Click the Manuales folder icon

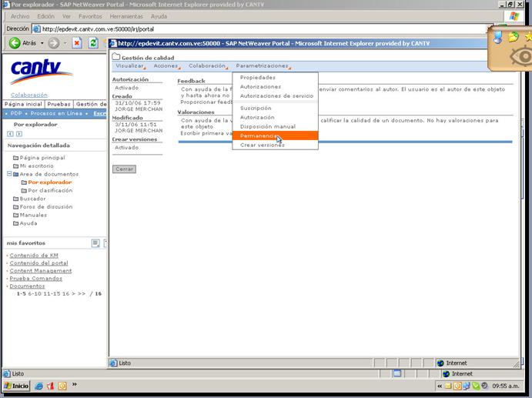click(15, 215)
